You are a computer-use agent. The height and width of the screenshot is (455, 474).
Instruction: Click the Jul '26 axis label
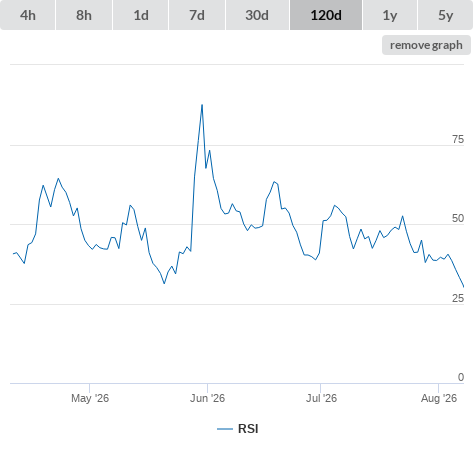click(321, 398)
